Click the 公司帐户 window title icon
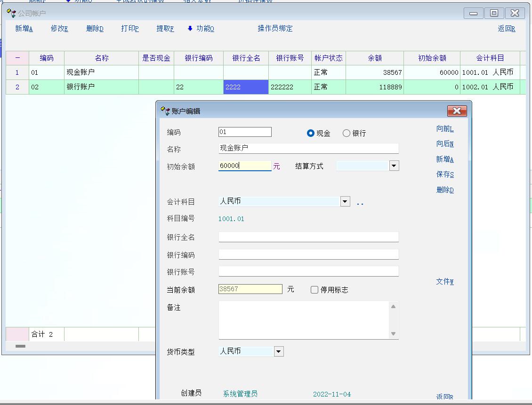This screenshot has height=405, width=532. 11,13
